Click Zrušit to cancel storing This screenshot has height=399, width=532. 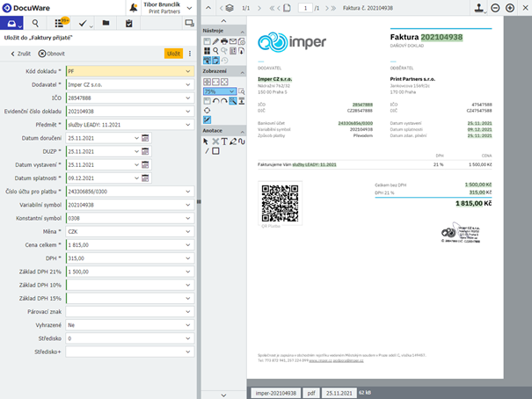pos(21,54)
